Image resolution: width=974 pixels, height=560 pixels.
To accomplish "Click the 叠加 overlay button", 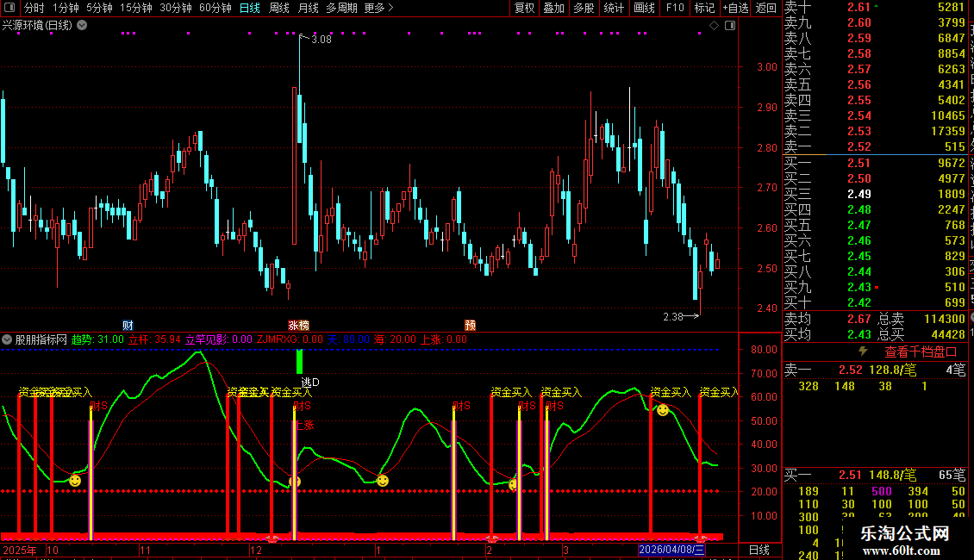I will pos(553,8).
